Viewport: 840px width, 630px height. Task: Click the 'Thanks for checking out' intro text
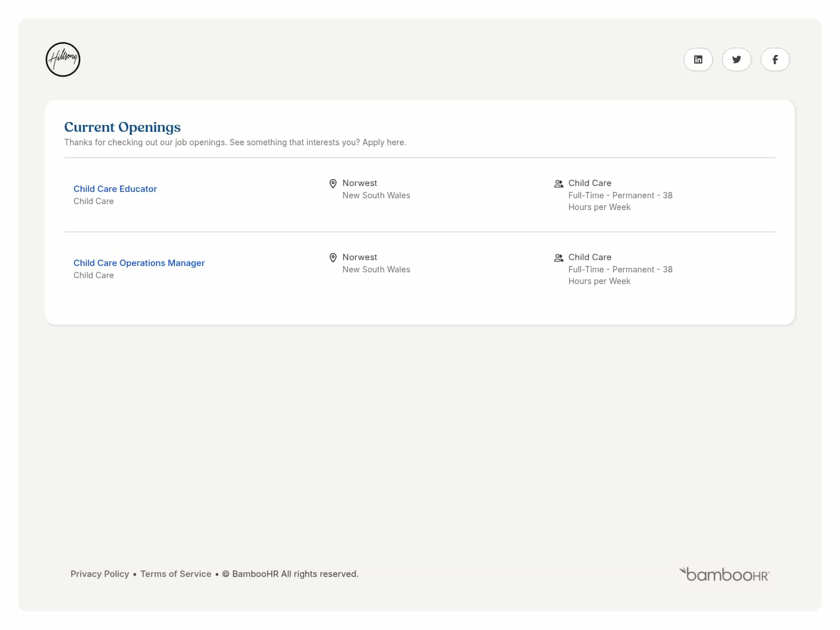(x=235, y=142)
